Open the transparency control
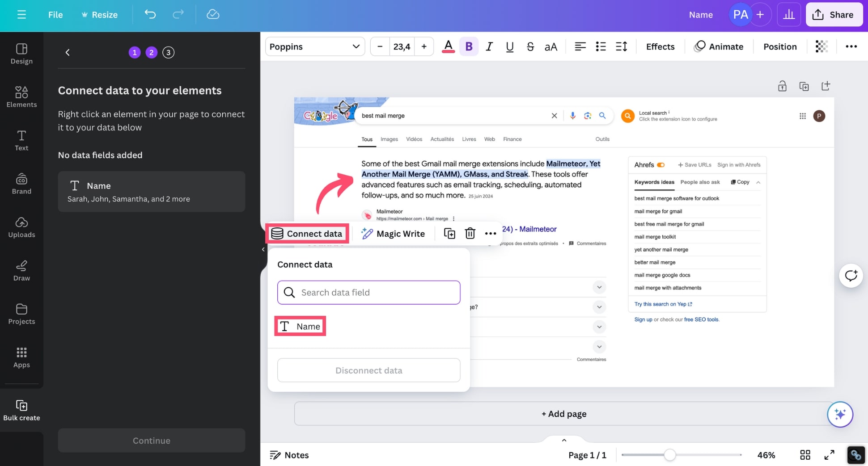 pyautogui.click(x=821, y=46)
